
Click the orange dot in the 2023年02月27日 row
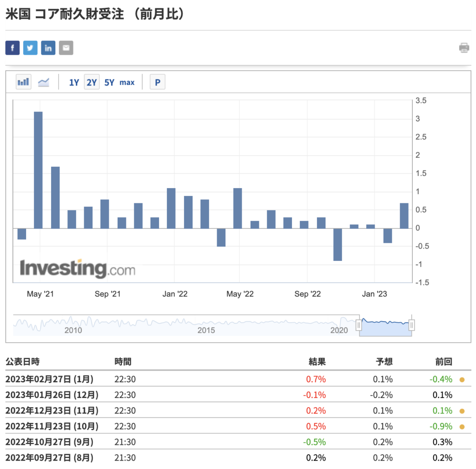462,379
